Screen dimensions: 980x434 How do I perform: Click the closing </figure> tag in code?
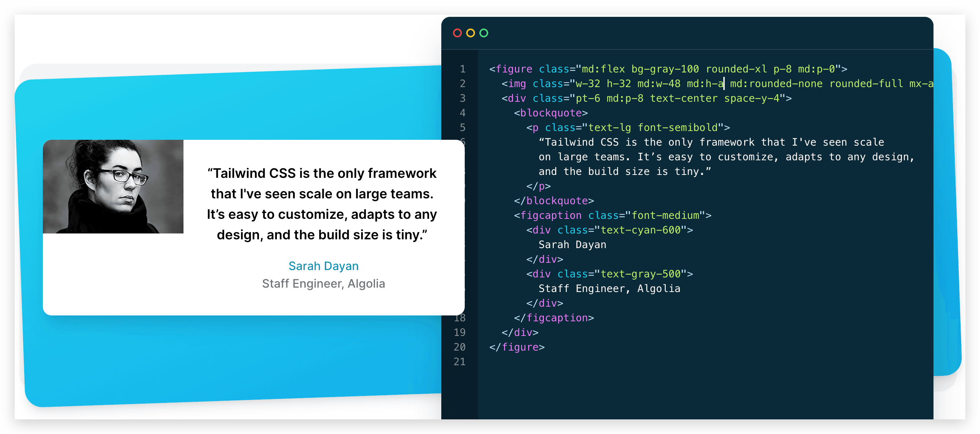pos(517,347)
